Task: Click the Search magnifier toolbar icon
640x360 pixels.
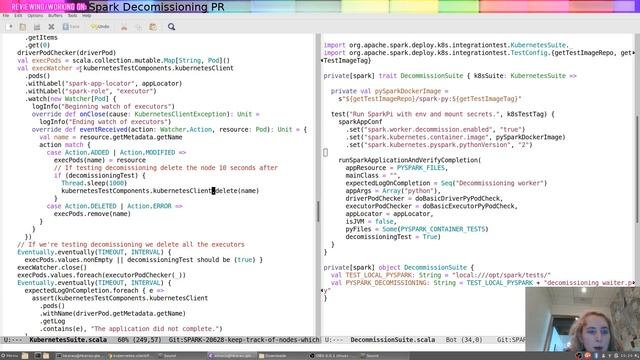Action: point(171,27)
